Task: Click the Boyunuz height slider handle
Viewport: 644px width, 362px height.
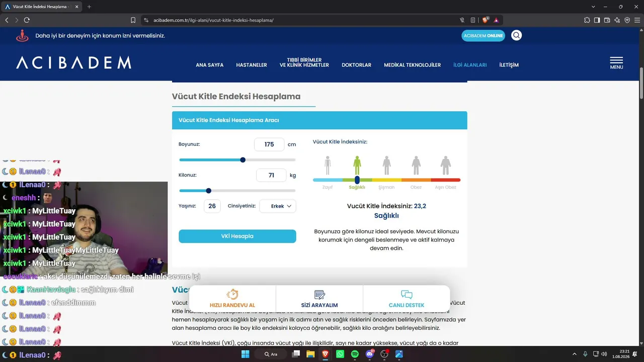Action: (243, 160)
